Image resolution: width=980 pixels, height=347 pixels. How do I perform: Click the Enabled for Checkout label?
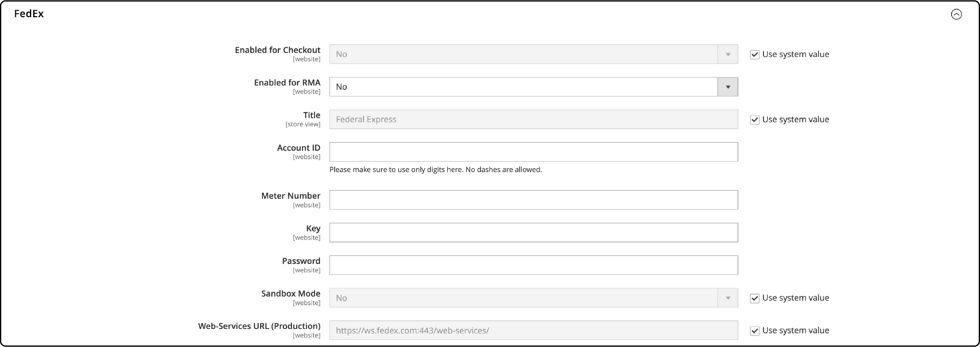point(278,50)
